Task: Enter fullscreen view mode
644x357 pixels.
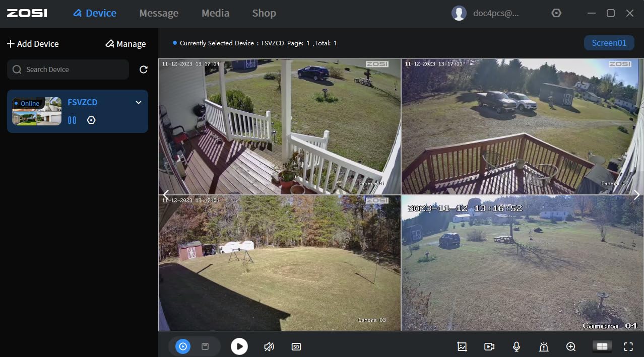Action: (628, 346)
